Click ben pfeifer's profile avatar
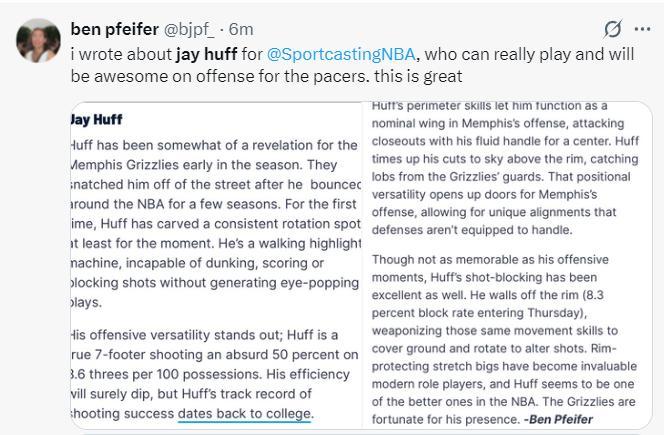Image resolution: width=664 pixels, height=435 pixels. tap(38, 40)
